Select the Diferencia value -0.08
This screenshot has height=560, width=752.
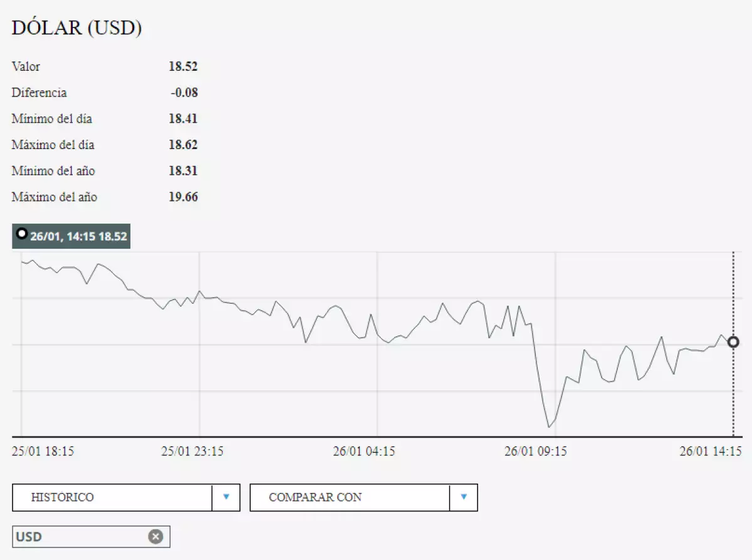point(184,93)
